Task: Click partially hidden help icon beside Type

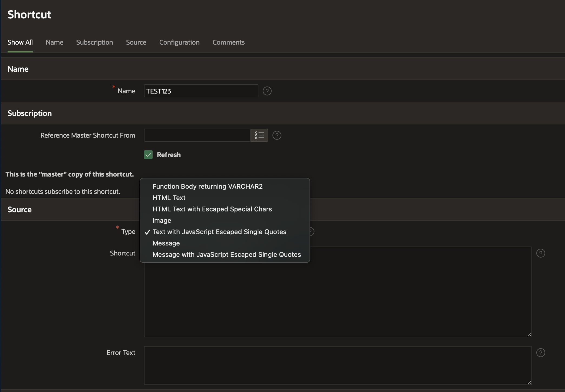Action: (312, 232)
